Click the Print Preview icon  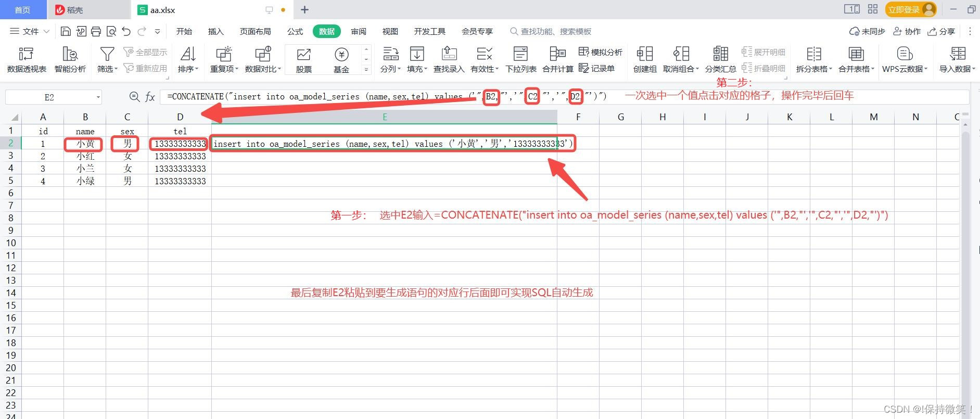[x=111, y=31]
